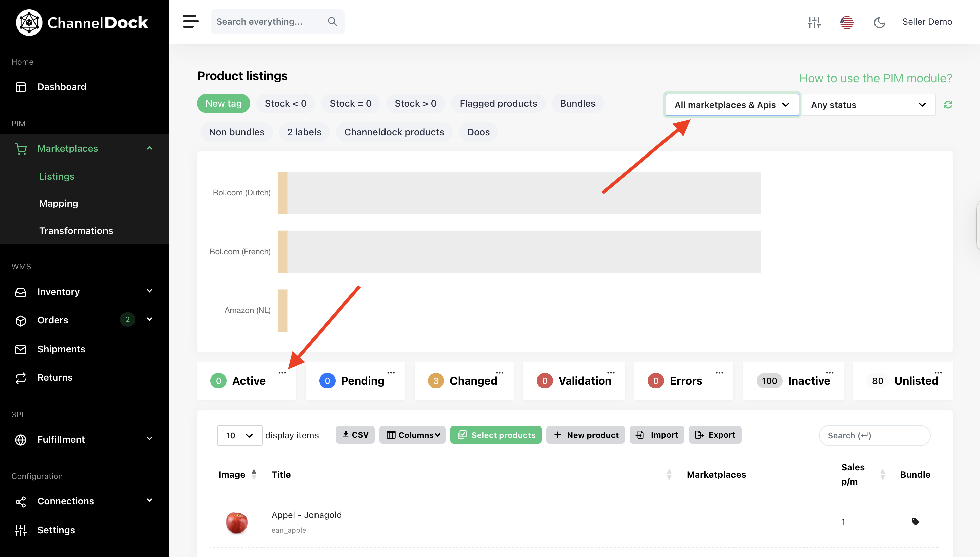Toggle the Flagged products filter chip

(x=498, y=103)
